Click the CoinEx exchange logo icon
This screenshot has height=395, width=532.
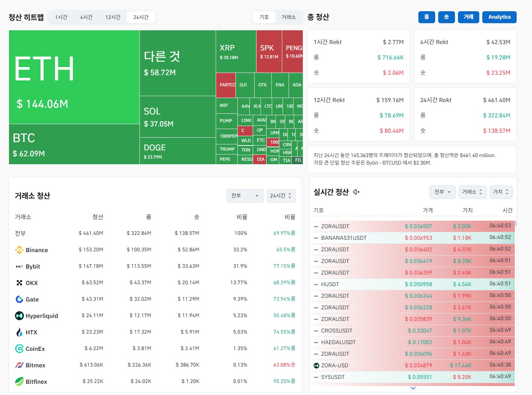(19, 349)
